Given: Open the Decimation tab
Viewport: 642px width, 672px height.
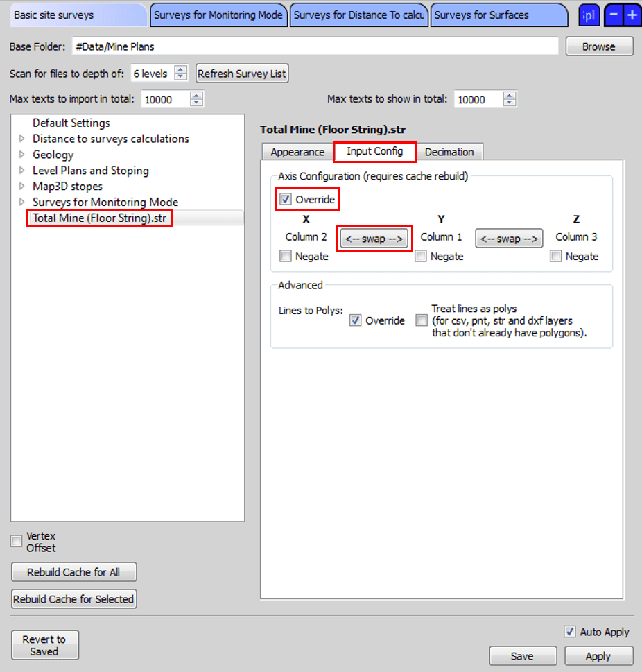Looking at the screenshot, I should pyautogui.click(x=450, y=152).
